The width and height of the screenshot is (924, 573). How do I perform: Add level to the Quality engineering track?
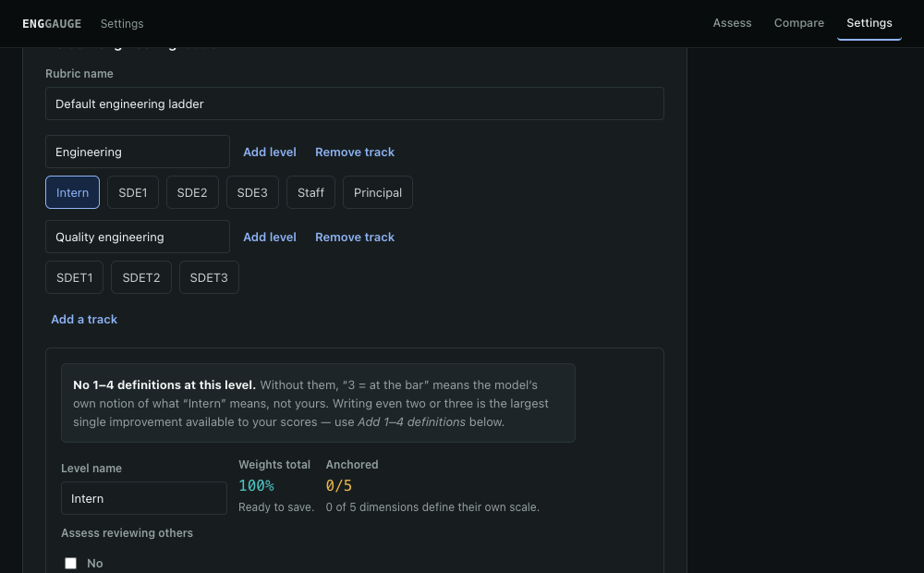tap(269, 237)
